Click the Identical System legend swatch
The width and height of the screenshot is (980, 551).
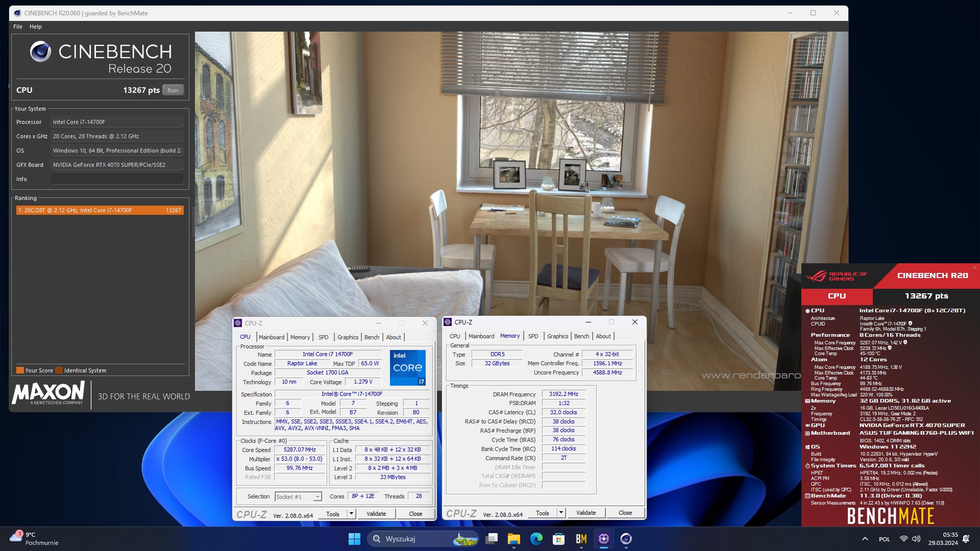tap(59, 370)
